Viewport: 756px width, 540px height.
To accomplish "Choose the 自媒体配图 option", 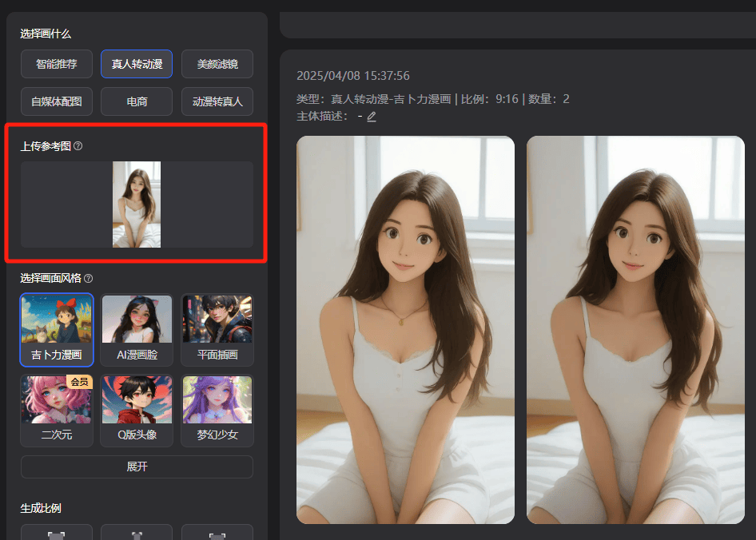I will 57,102.
